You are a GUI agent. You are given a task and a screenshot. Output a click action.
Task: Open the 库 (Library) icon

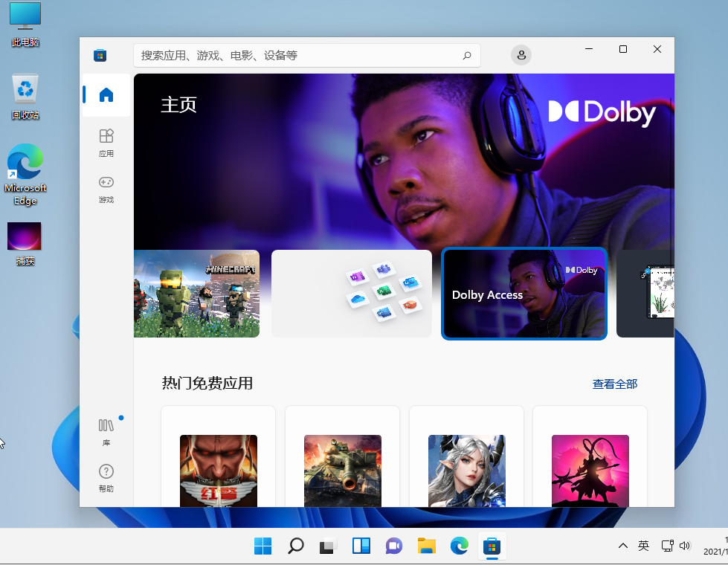pos(106,430)
